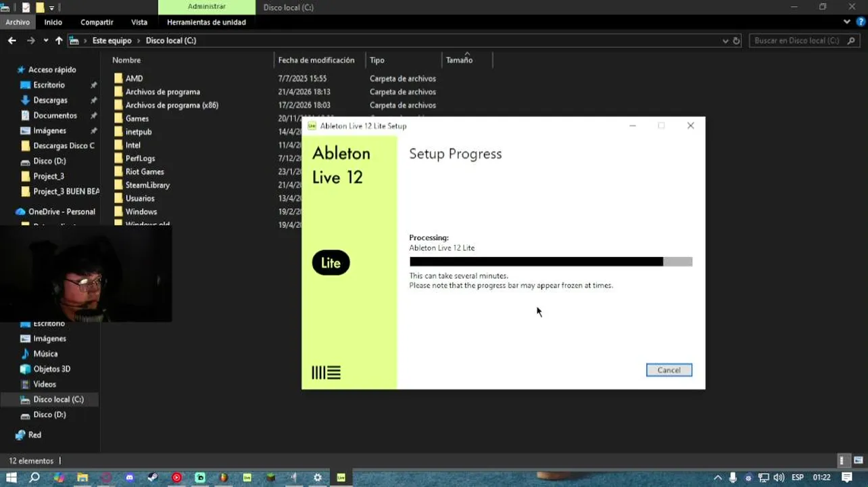This screenshot has height=487, width=868.
Task: Open Documentos in the navigation pane
Action: point(55,116)
